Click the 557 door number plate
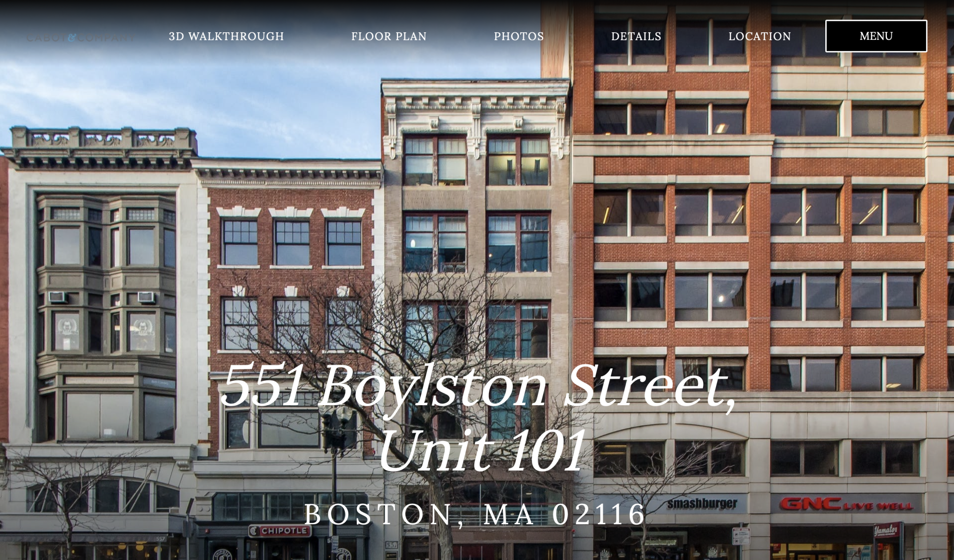 392,545
